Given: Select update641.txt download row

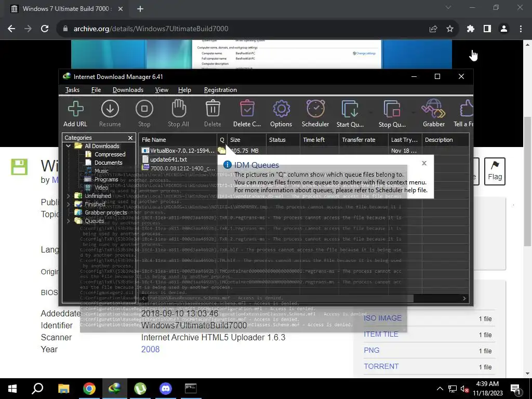Looking at the screenshot, I should pos(179,159).
